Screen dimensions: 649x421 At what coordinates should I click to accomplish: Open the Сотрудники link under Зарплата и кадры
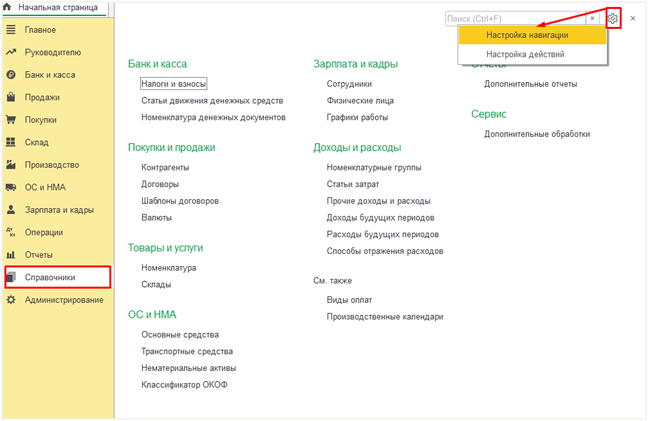coord(349,84)
